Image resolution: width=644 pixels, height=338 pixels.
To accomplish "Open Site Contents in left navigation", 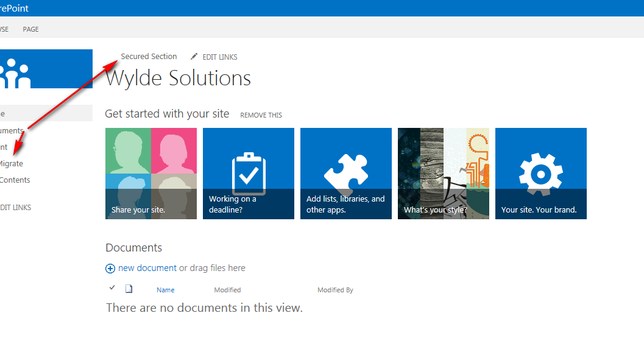I will (15, 180).
